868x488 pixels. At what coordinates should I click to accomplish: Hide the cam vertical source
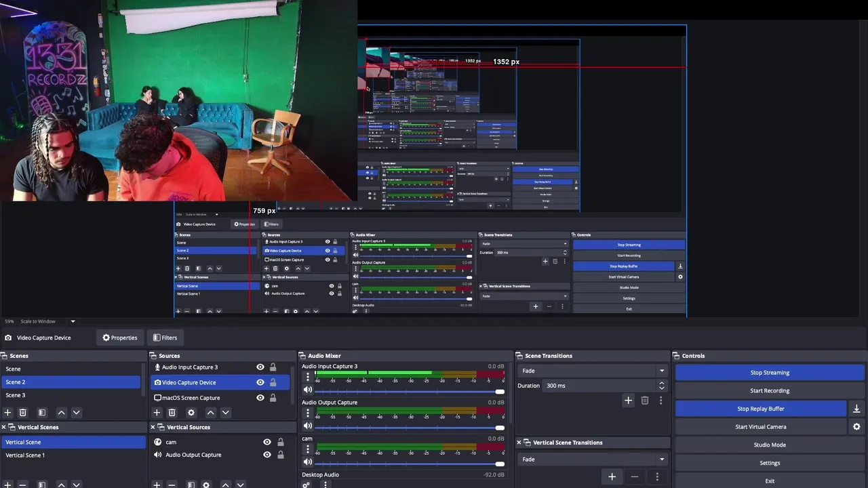pyautogui.click(x=267, y=442)
